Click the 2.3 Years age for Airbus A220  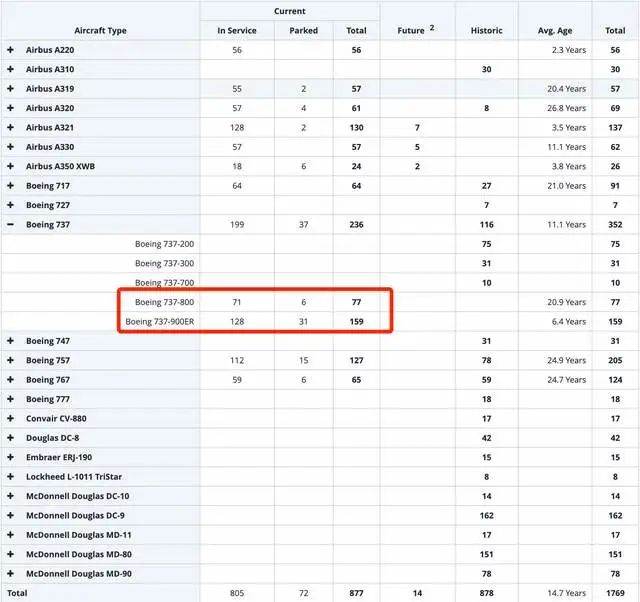[x=569, y=50]
